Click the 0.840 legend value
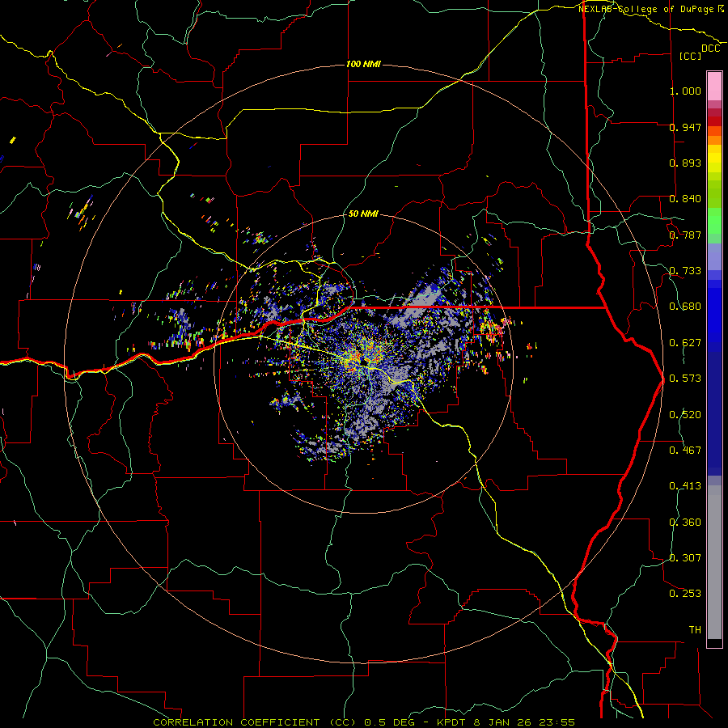The width and height of the screenshot is (728, 728). tap(685, 199)
